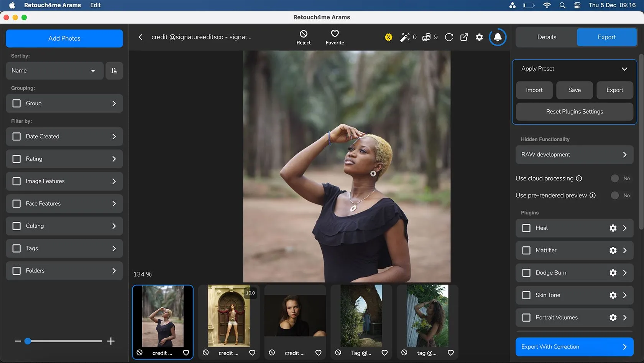Click the Export preset button
Viewport: 644px width, 363px height.
tap(614, 90)
